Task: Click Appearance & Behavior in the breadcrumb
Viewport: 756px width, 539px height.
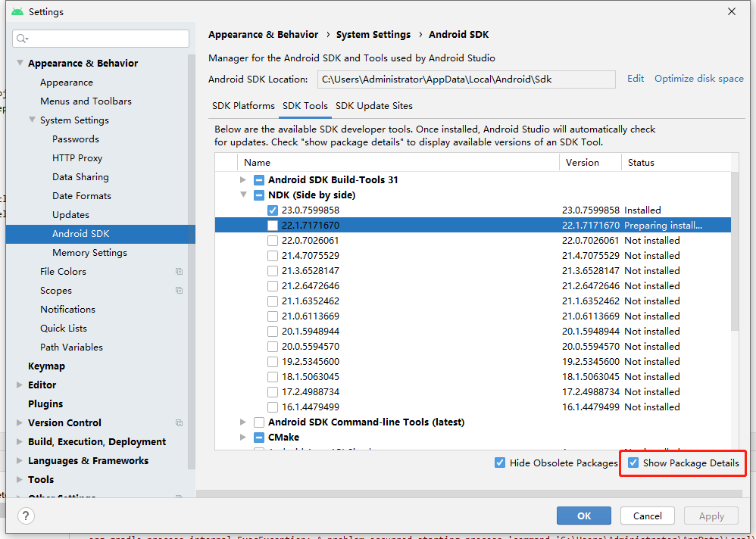Action: (x=264, y=35)
